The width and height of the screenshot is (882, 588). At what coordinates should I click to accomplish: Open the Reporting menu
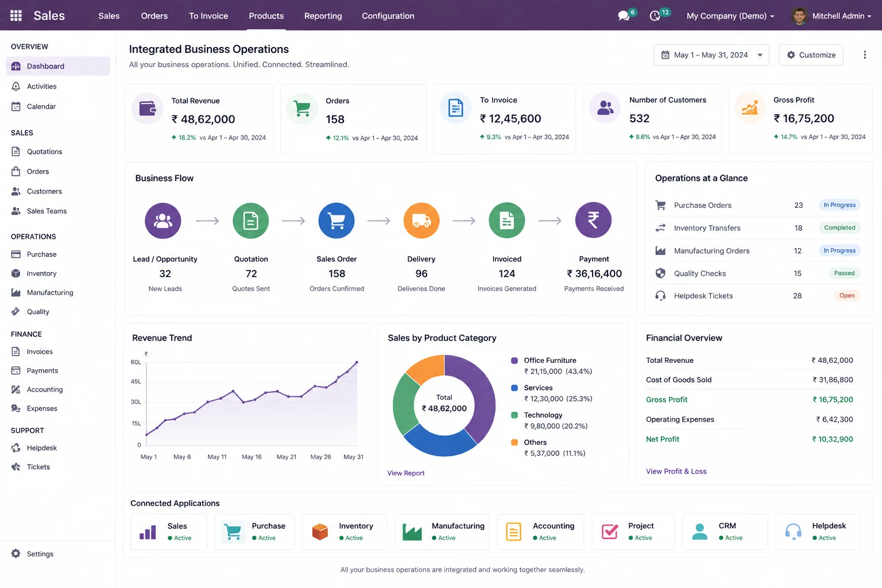point(323,16)
